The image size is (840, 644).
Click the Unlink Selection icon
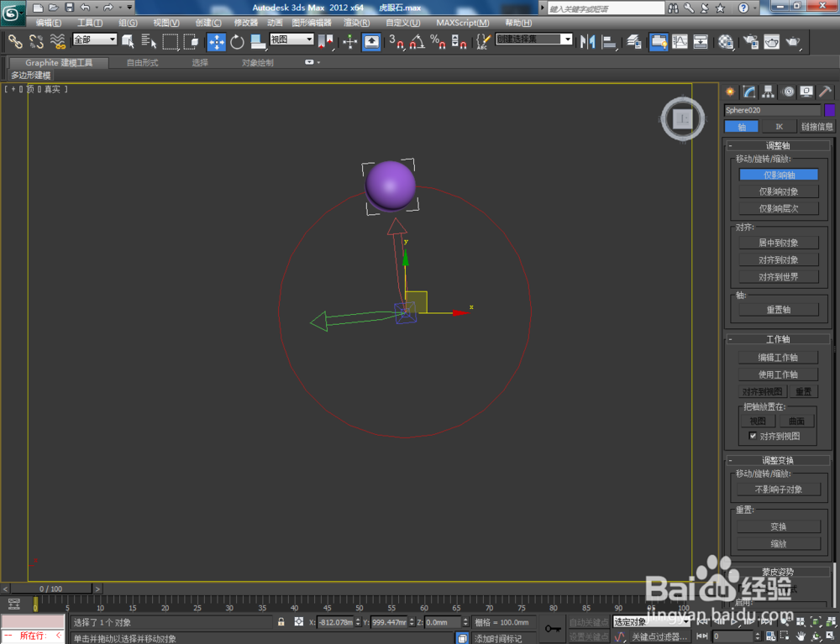(x=36, y=41)
